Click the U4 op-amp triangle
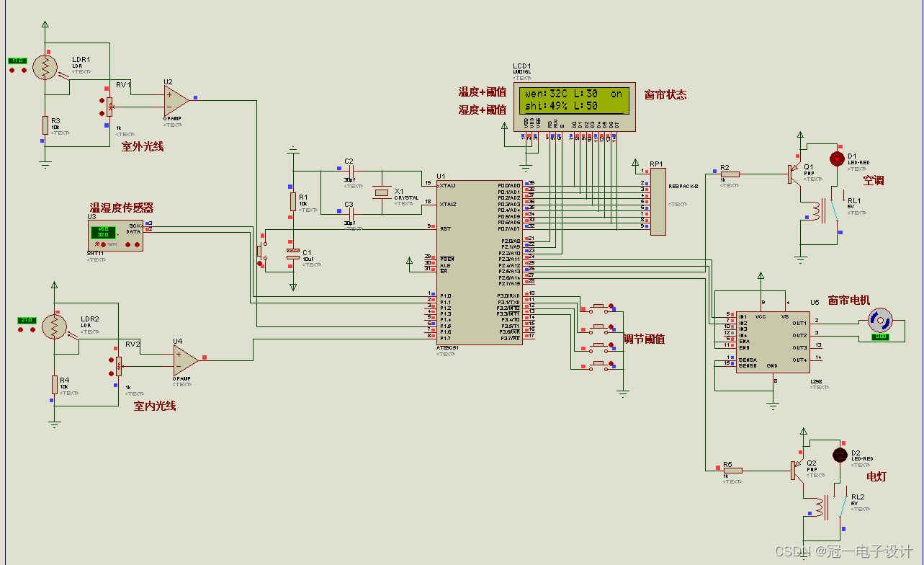 click(x=185, y=359)
